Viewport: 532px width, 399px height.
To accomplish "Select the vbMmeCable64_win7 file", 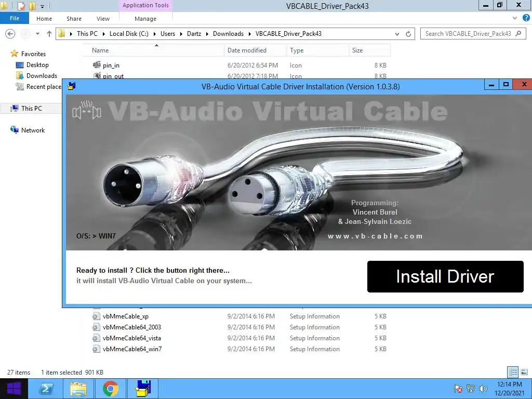I will tap(132, 349).
